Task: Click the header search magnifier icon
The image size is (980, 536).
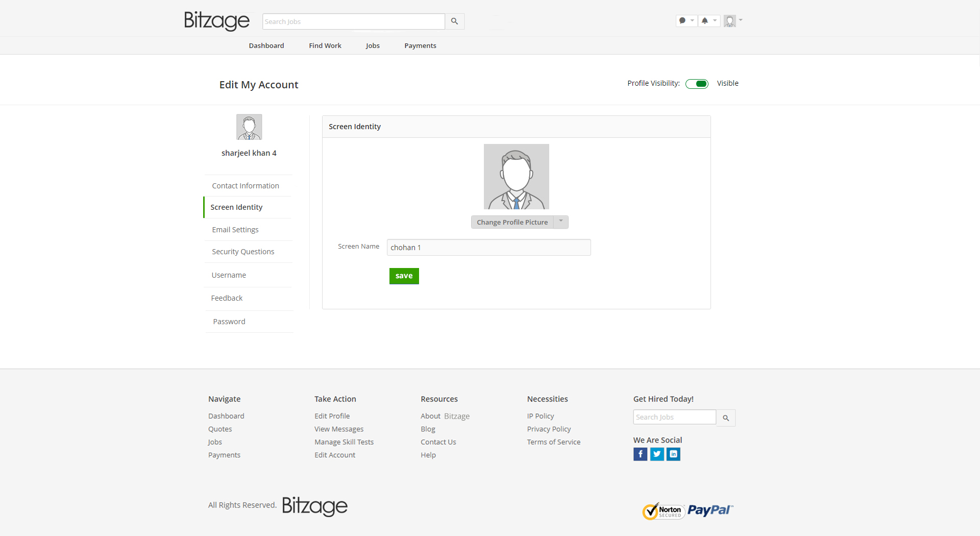Action: [x=454, y=21]
